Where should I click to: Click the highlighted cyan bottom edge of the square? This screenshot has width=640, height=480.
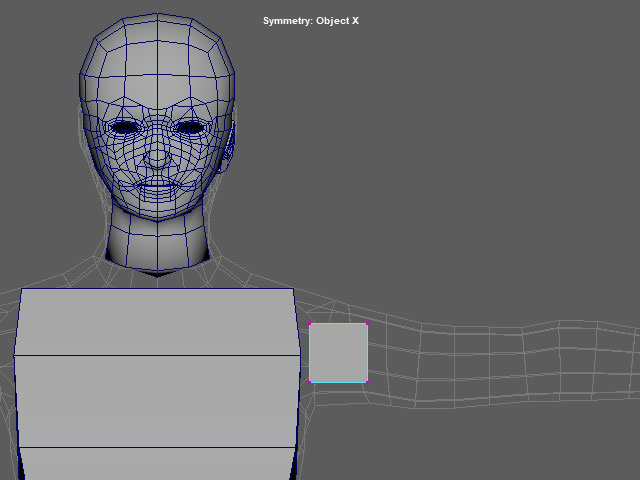coord(338,381)
